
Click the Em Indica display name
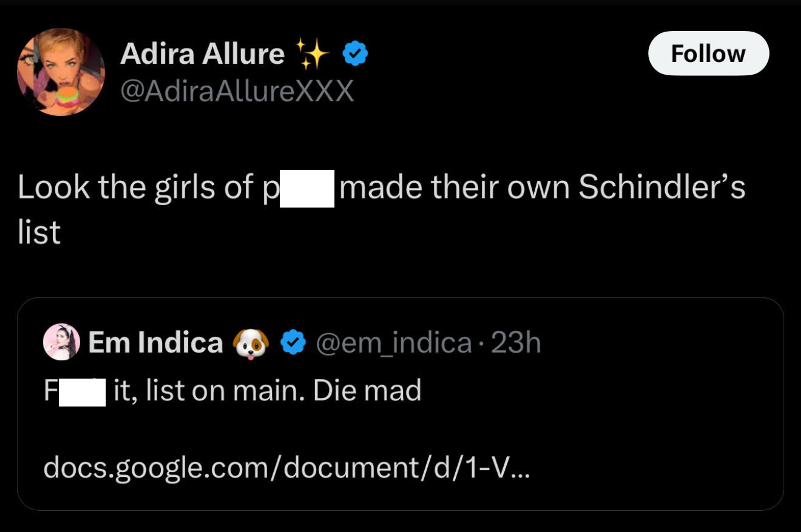point(155,342)
